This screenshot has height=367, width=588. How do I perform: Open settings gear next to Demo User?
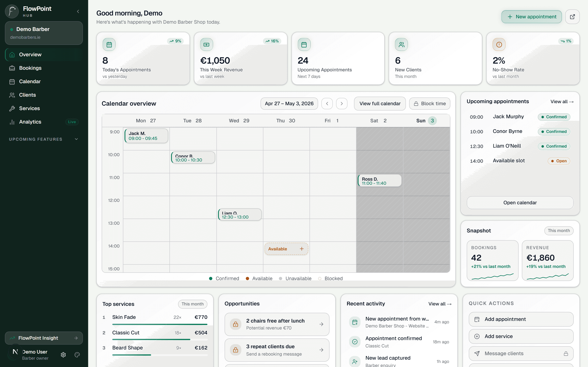click(63, 355)
